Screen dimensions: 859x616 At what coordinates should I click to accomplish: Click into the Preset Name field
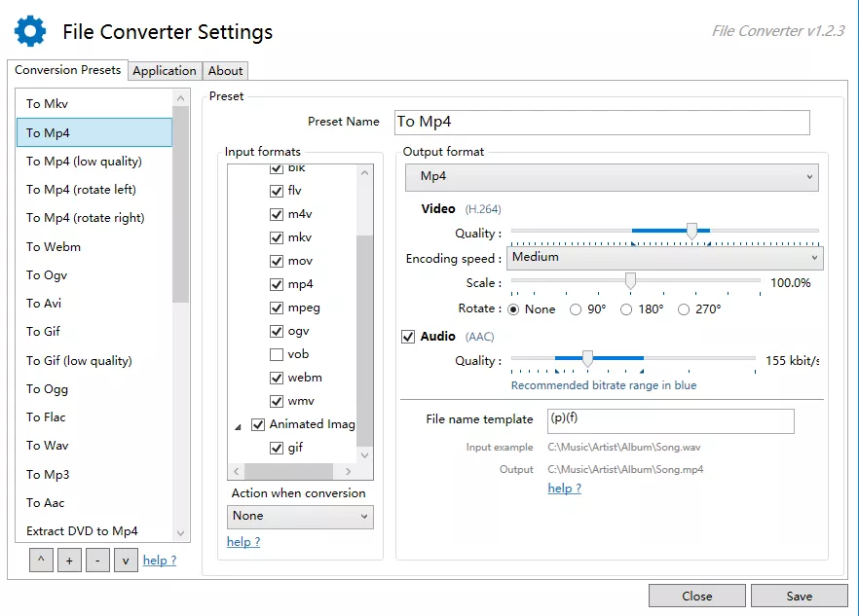[602, 123]
